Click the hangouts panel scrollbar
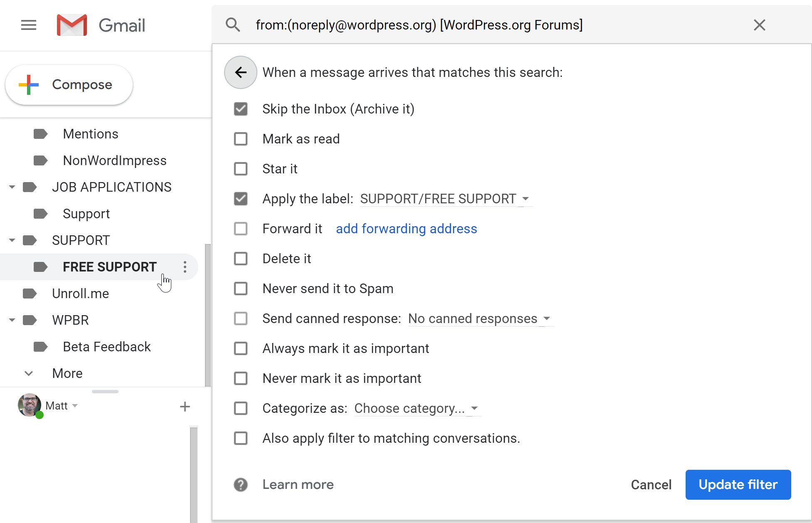 (x=194, y=474)
